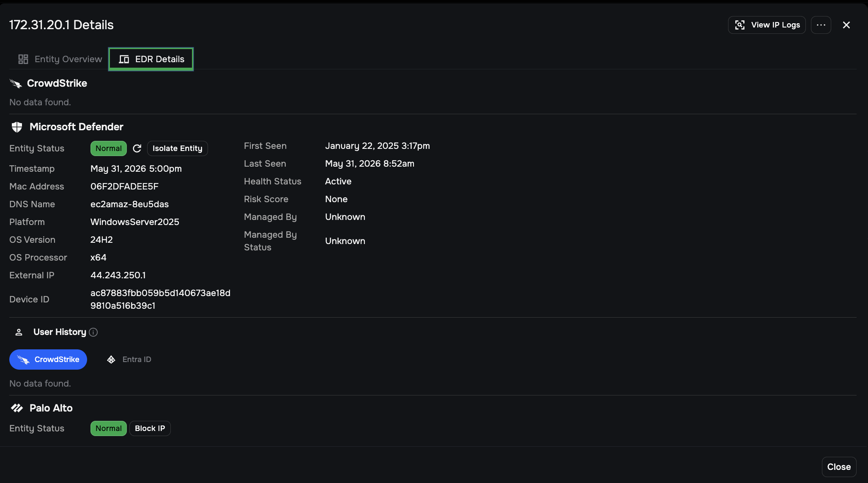Select the CrowdStrike user history tab
Image resolution: width=868 pixels, height=483 pixels.
tap(48, 360)
